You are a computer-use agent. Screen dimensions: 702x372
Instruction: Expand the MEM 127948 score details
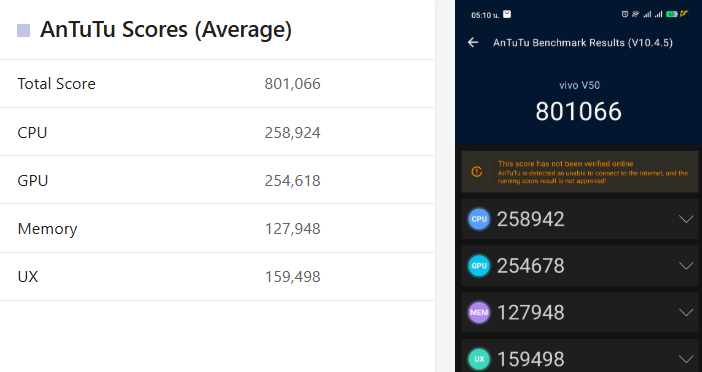point(685,312)
